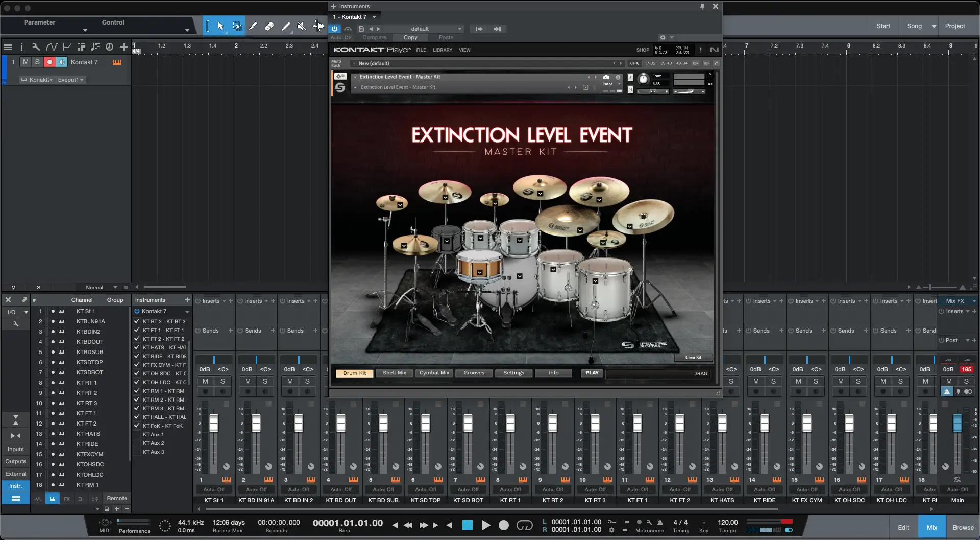Click the Kontakt snapshot camera icon
The height and width of the screenshot is (540, 980).
click(x=606, y=77)
